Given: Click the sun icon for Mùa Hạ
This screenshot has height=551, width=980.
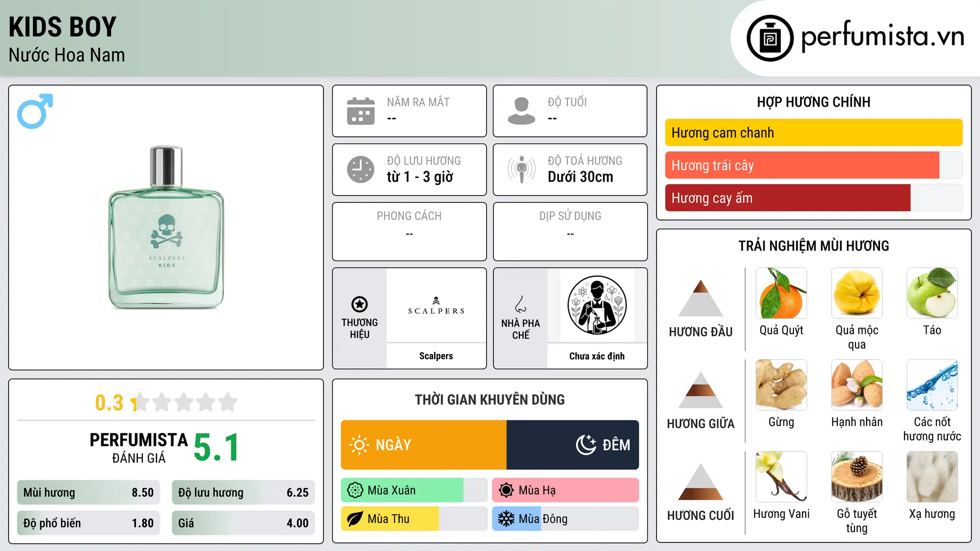Looking at the screenshot, I should pos(506,490).
